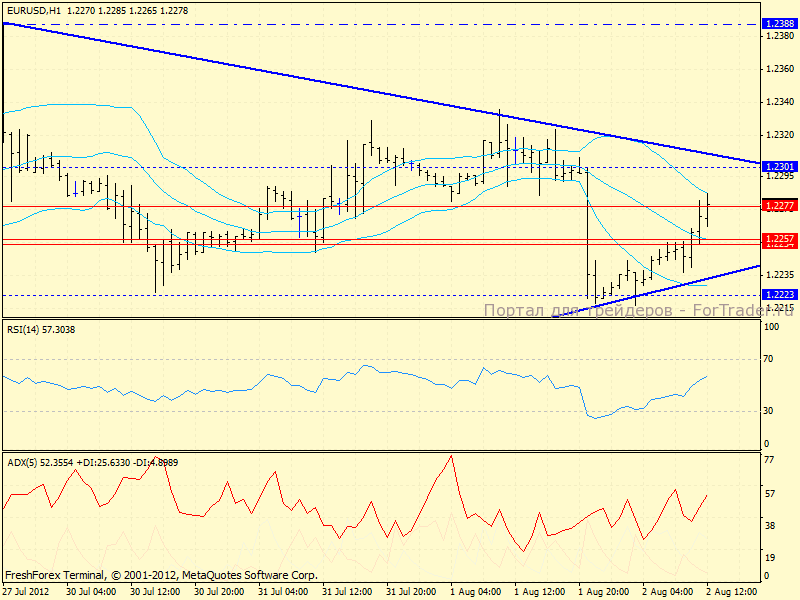The height and width of the screenshot is (600, 800).
Task: Click the RSI scale value 70
Action: 768,359
